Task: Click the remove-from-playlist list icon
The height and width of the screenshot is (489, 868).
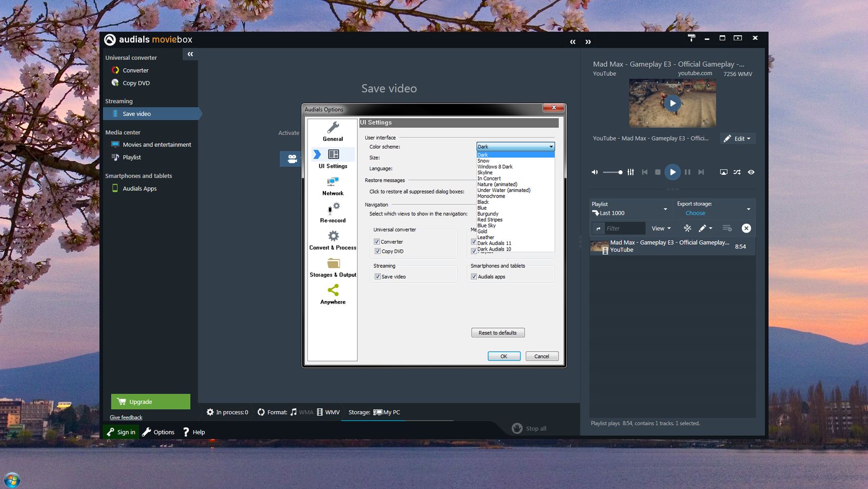Action: coord(727,228)
